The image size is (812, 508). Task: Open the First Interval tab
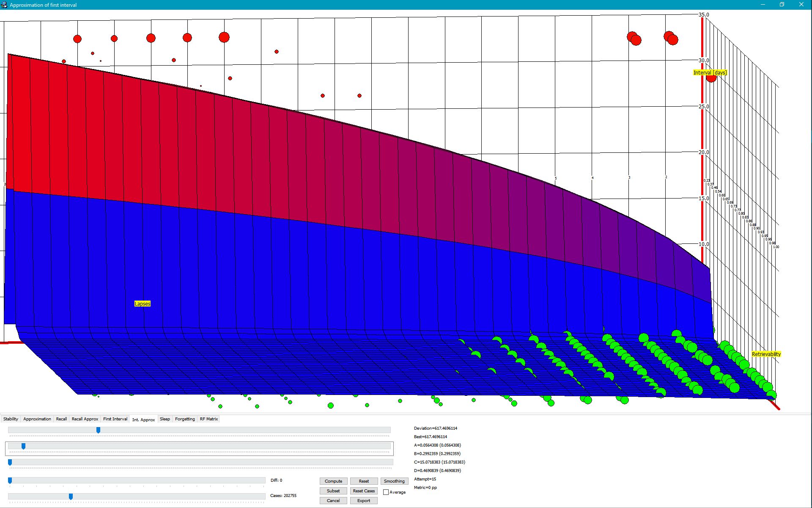(115, 419)
